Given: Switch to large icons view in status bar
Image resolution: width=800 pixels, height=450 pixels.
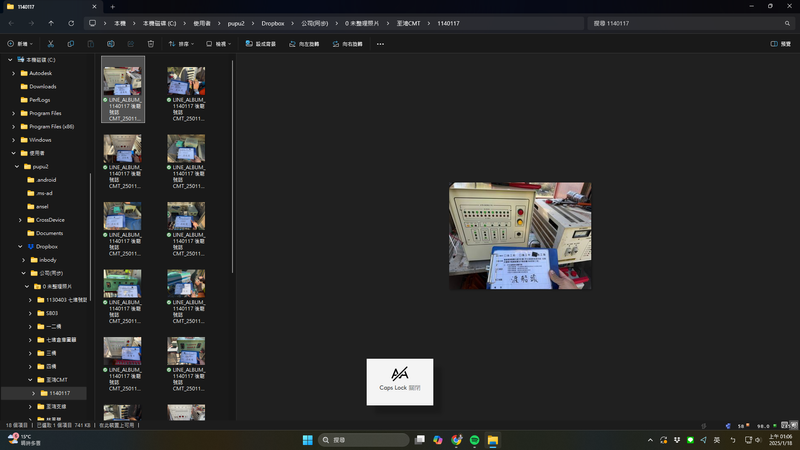Looking at the screenshot, I should click(x=793, y=425).
